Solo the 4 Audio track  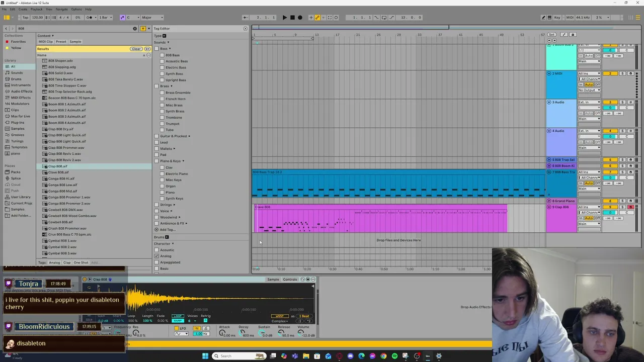tap(622, 131)
